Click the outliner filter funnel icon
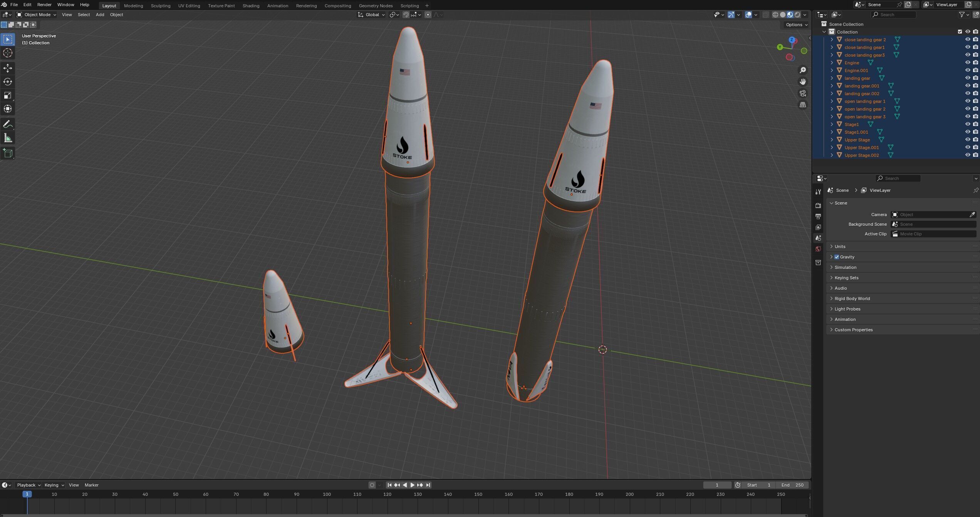980x517 pixels. coord(962,15)
